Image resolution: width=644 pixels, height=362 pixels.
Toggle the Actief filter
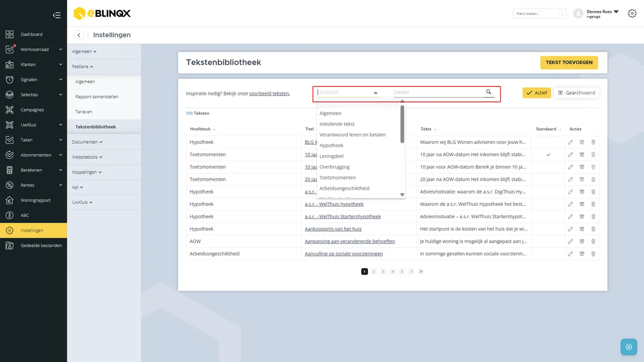(537, 93)
